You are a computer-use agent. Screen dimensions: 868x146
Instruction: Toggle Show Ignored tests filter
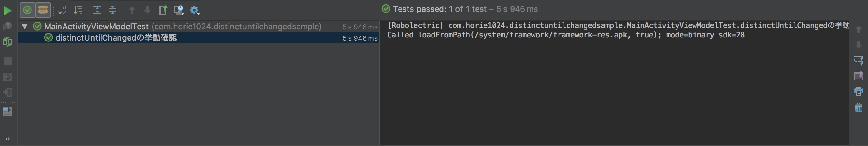coord(43,10)
